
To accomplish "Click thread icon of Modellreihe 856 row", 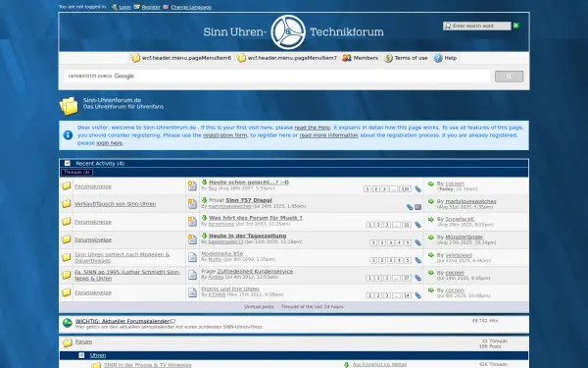I will pos(192,257).
